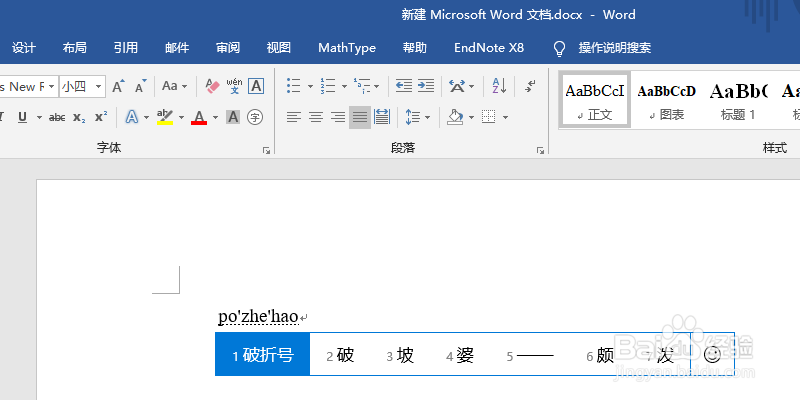Open the IME emoji smiley panel

point(712,354)
